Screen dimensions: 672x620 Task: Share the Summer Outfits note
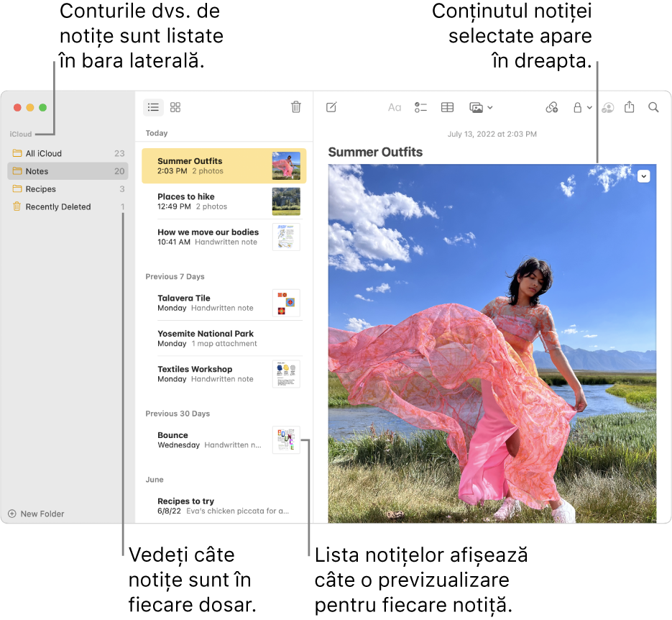tap(630, 107)
